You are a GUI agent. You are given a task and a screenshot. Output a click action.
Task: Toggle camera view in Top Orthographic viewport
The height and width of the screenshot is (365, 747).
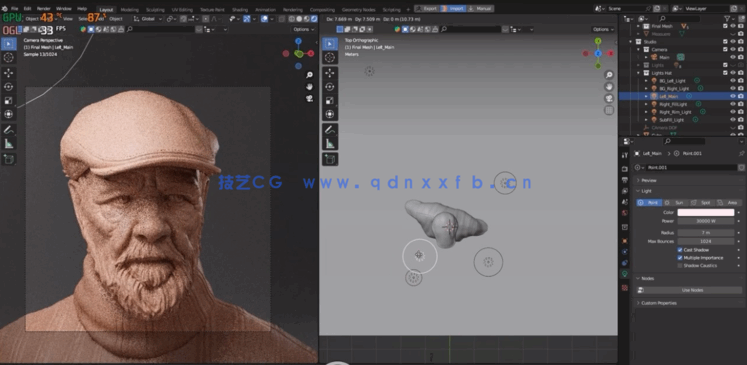(609, 99)
